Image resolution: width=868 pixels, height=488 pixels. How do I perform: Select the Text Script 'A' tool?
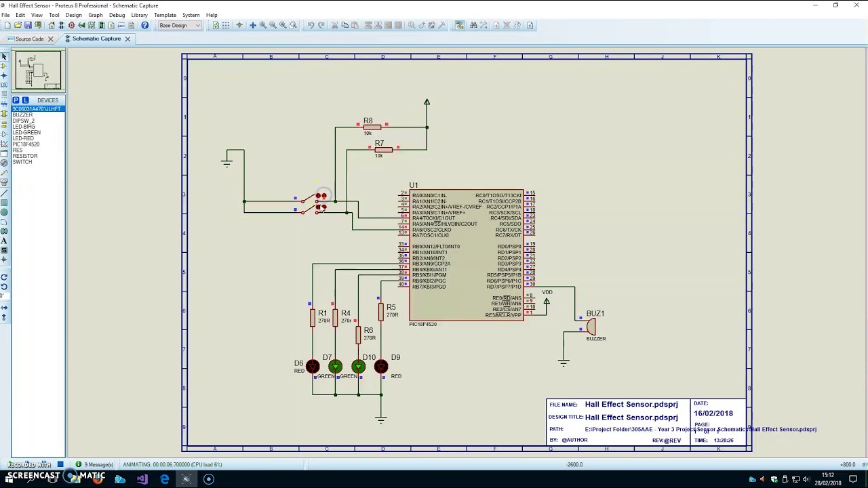tap(4, 241)
